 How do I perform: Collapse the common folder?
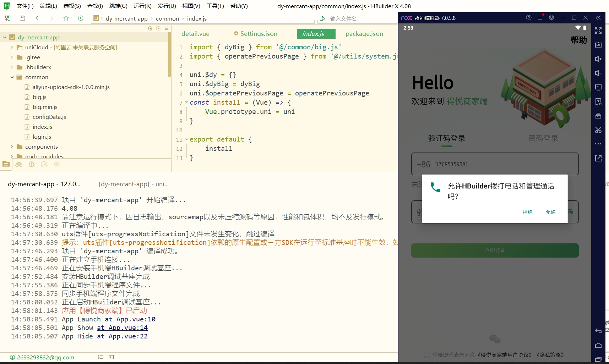(12, 77)
